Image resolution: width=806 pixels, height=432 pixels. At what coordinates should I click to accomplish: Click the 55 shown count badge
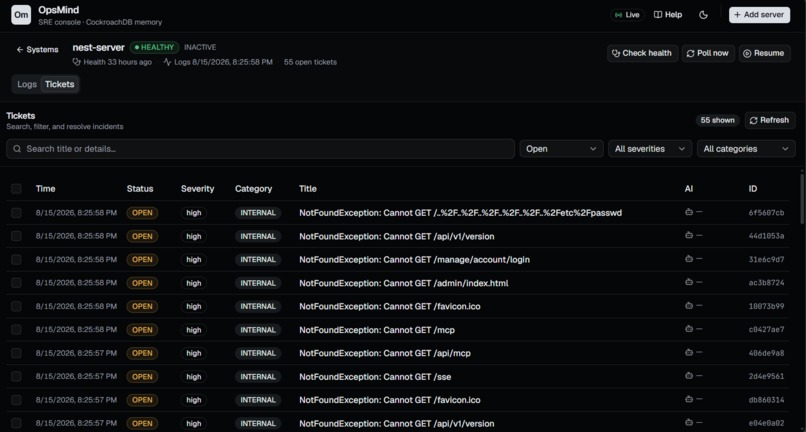click(718, 120)
